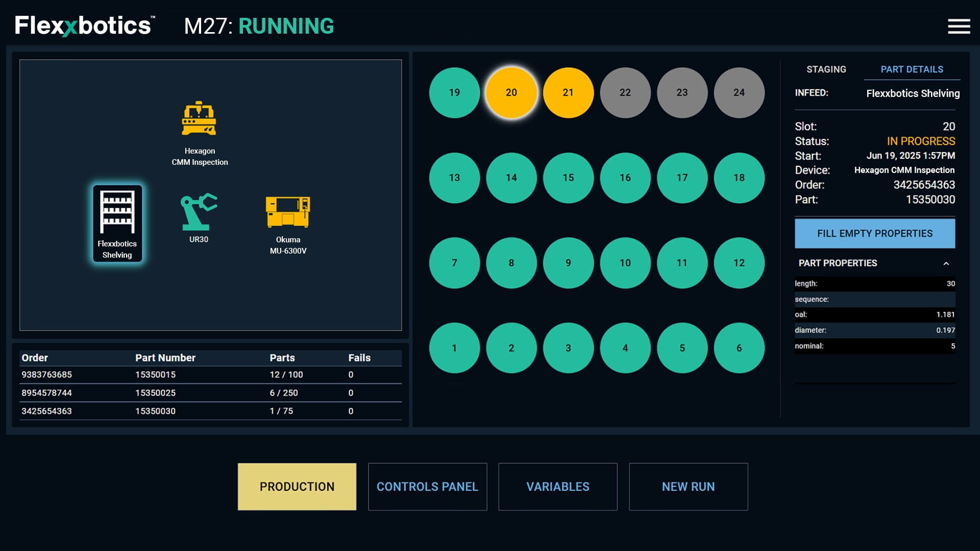Viewport: 980px width, 551px height.
Task: Open the Controls Panel view
Action: tap(427, 487)
